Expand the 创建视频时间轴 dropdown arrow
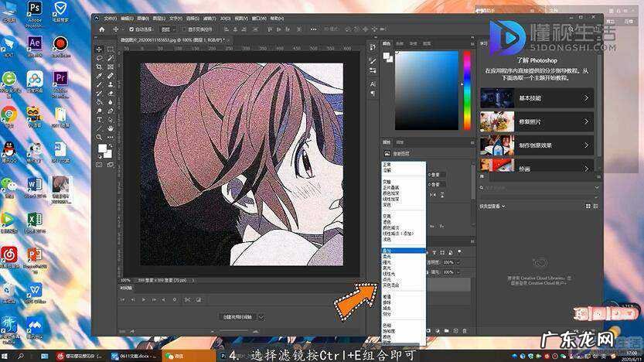The width and height of the screenshot is (644, 362). tap(261, 316)
